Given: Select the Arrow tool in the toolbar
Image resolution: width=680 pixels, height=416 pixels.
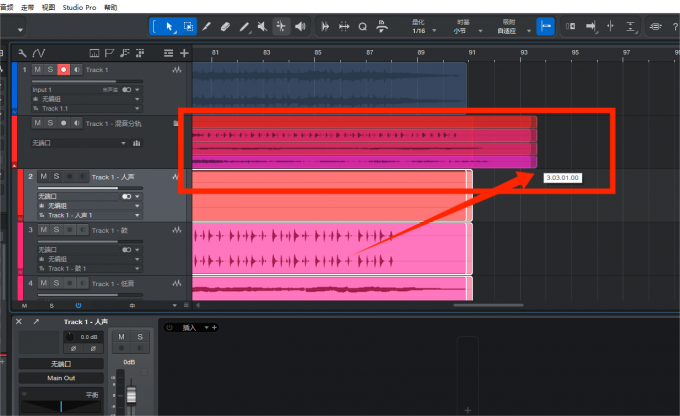Looking at the screenshot, I should (x=169, y=26).
